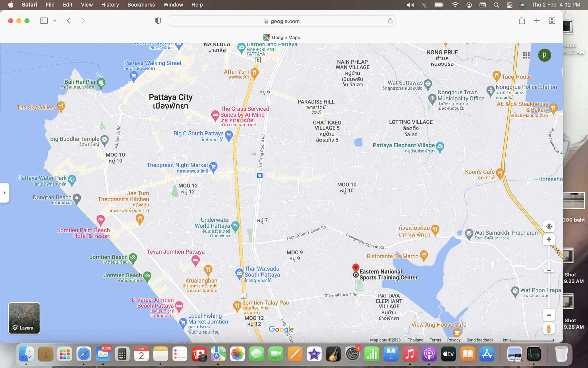Open a new Safari tab
Viewport: 588px width, 368px height.
pyautogui.click(x=537, y=21)
